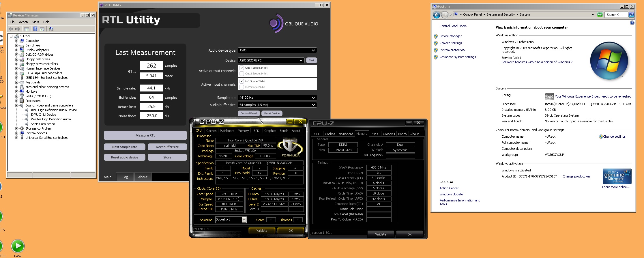Open the ASIO SCOPE PCI device dropdown
Viewport: 644px width, 258px height.
point(271,60)
